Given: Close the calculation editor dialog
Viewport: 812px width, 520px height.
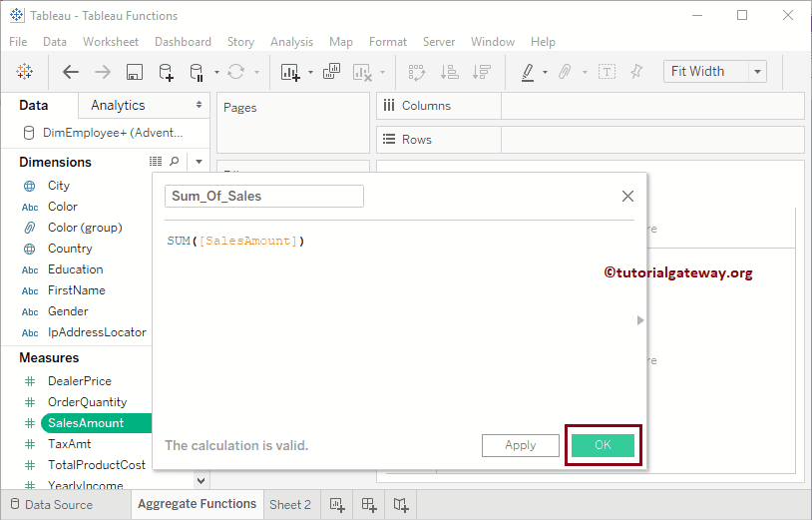Looking at the screenshot, I should (627, 197).
